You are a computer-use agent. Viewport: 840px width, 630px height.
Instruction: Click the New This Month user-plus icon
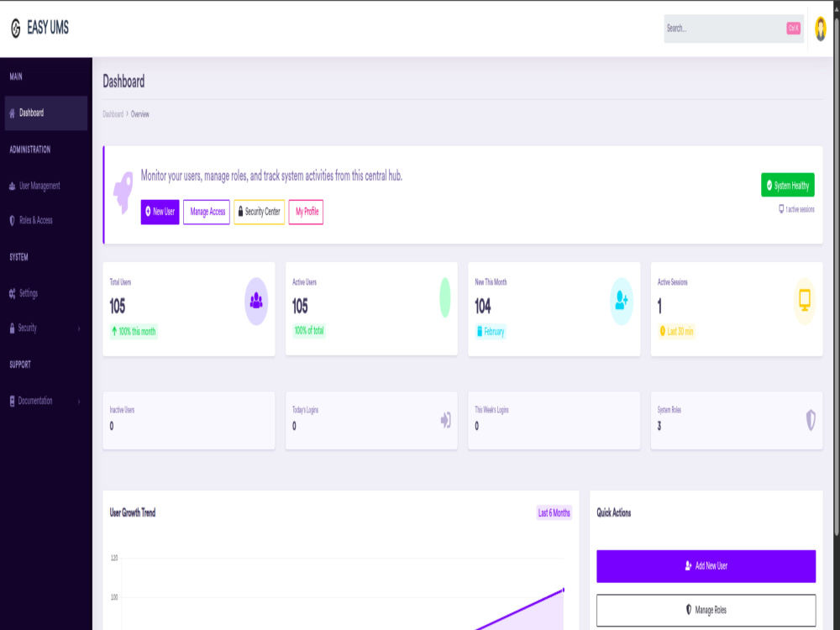[622, 301]
